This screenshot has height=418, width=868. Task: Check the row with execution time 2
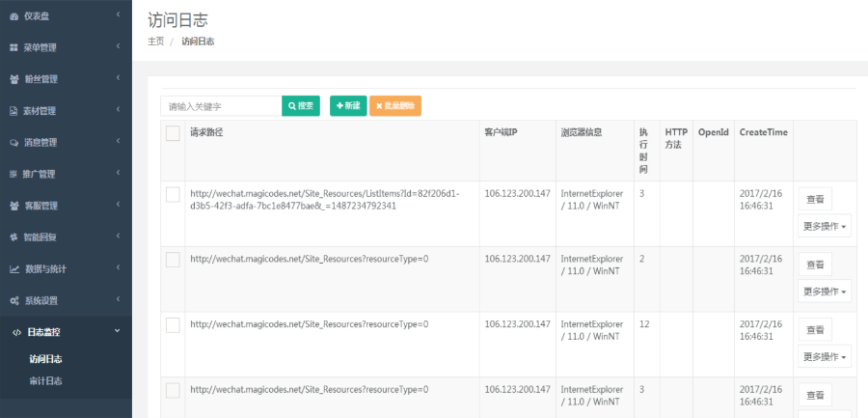click(x=173, y=260)
